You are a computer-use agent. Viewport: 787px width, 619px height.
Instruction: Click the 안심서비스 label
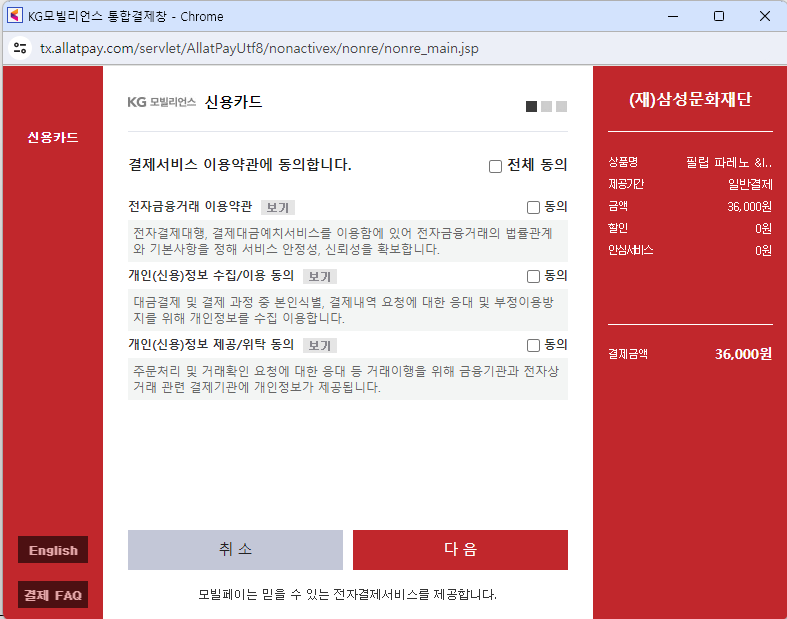click(630, 250)
